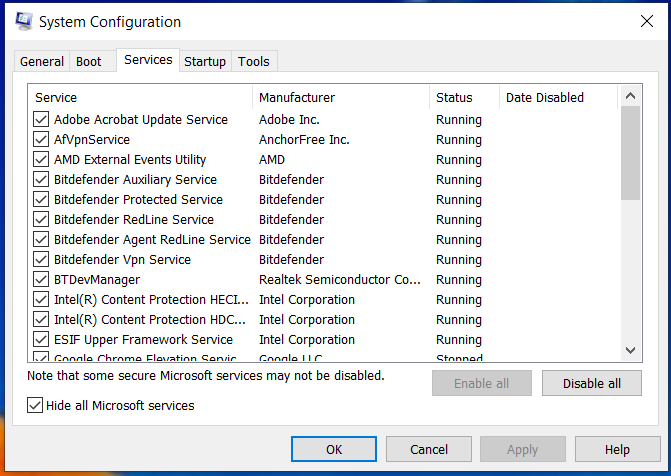Image resolution: width=671 pixels, height=476 pixels.
Task: Select Bitdefender Auxiliary Service name
Action: click(x=135, y=179)
